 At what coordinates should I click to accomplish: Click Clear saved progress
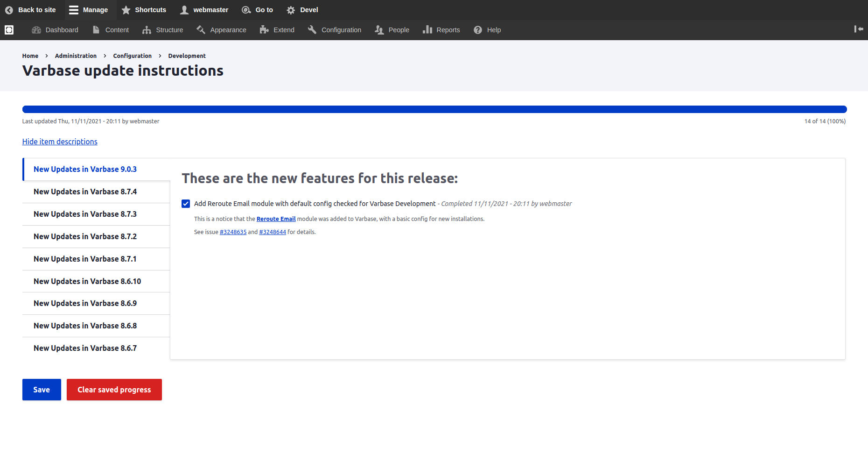114,389
